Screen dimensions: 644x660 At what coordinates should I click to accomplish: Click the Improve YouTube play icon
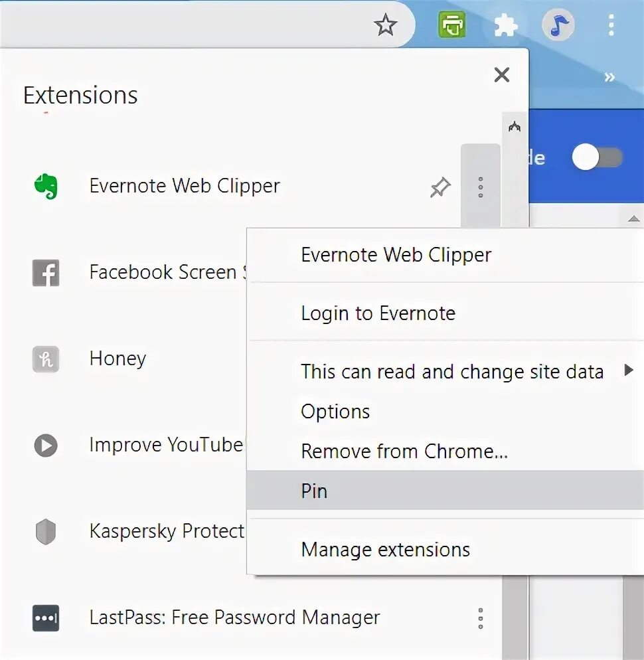[46, 446]
